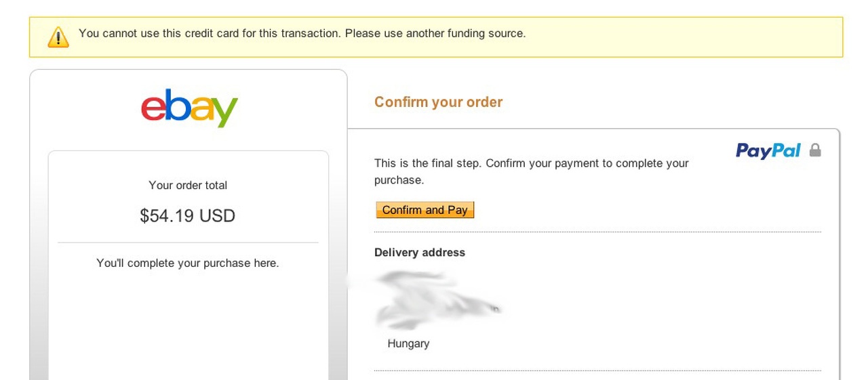Click the word 'purchase.' under the final step line
Image resolution: width=868 pixels, height=380 pixels.
[399, 180]
